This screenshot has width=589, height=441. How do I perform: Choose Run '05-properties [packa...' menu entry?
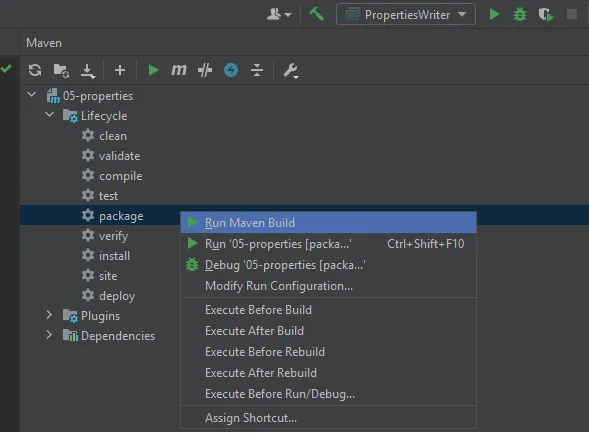[328, 244]
